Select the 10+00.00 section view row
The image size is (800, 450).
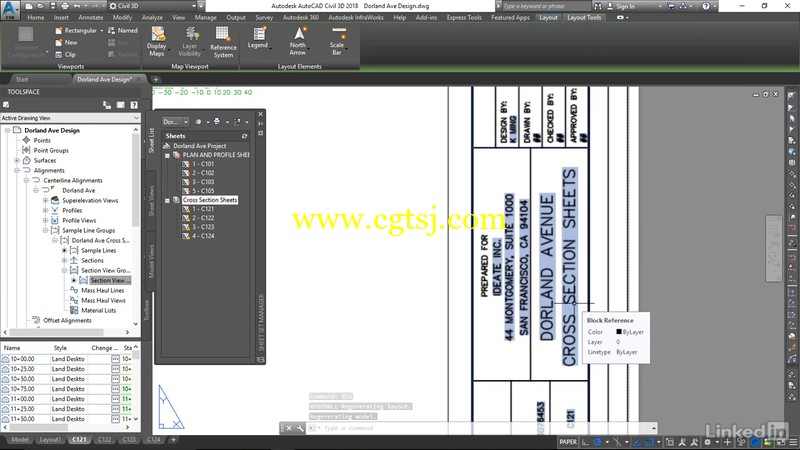pyautogui.click(x=66, y=359)
